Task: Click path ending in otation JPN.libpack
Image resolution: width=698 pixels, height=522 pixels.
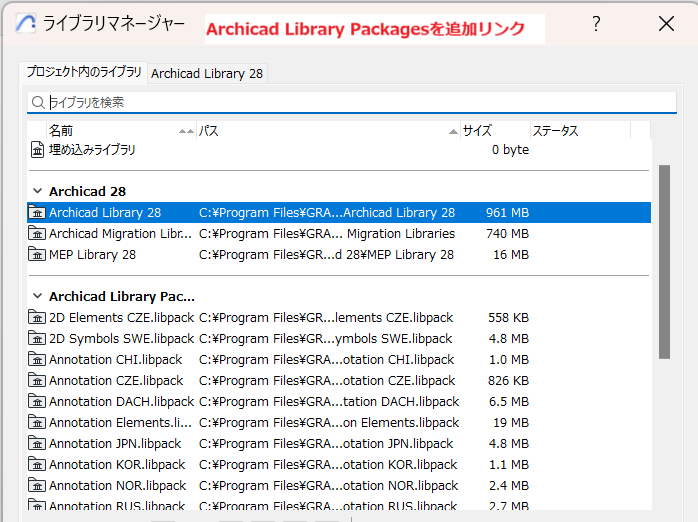Action: [x=326, y=444]
